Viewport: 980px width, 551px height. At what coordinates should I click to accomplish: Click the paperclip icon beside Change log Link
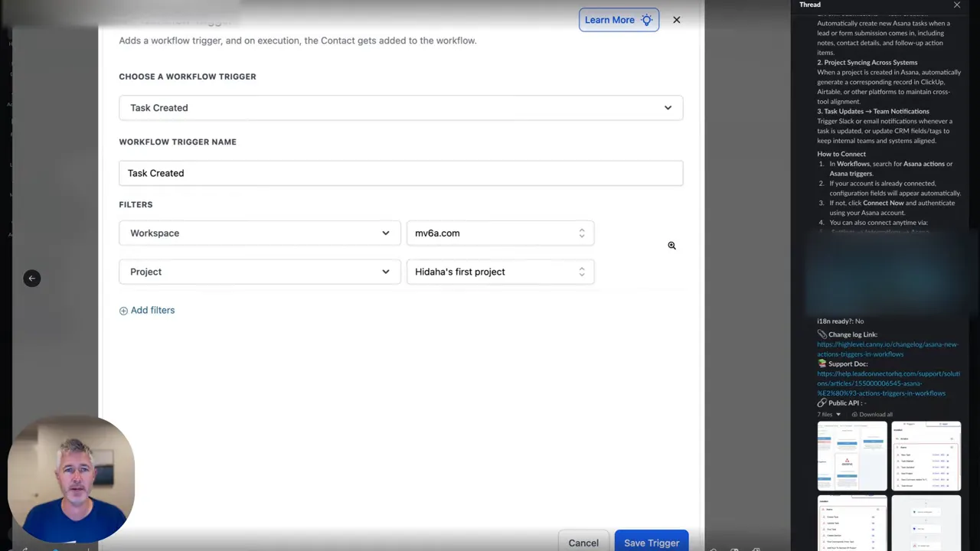click(822, 334)
